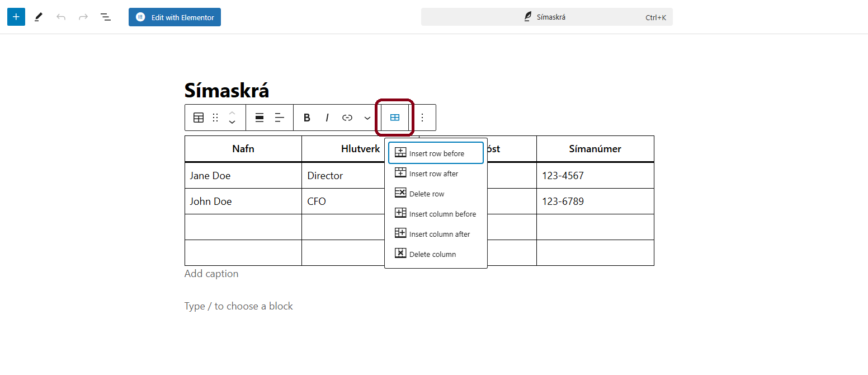
Task: Click the insert link icon
Action: click(347, 118)
